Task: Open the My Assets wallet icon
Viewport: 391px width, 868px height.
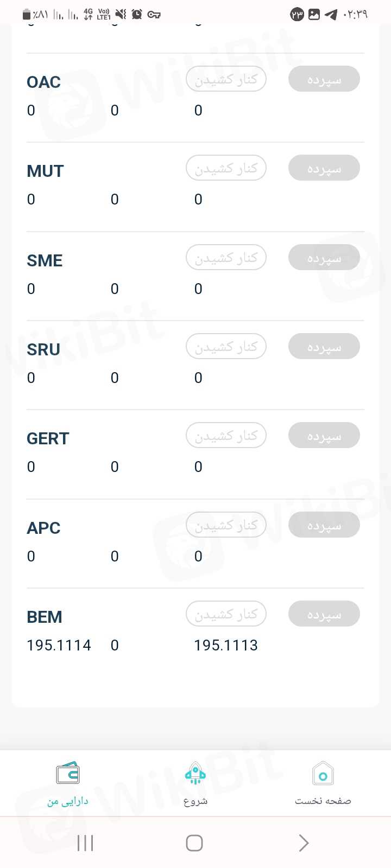Action: coord(68,773)
